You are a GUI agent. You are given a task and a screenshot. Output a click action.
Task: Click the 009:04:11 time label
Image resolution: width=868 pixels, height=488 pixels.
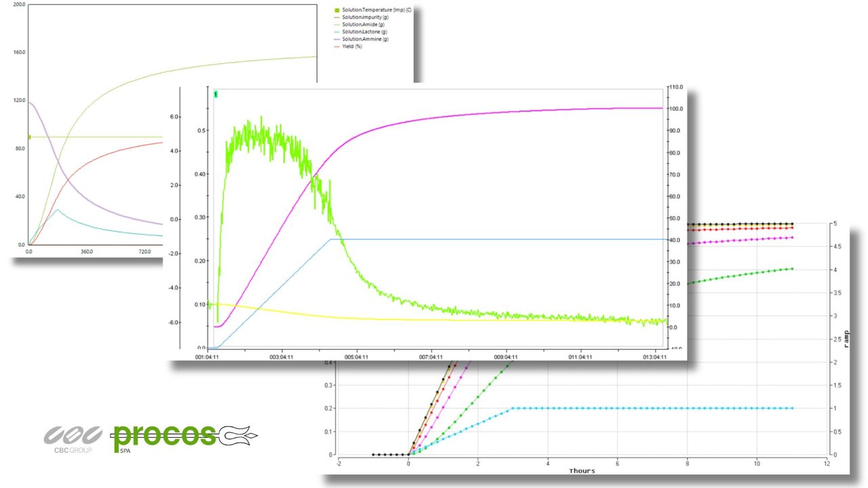[506, 357]
